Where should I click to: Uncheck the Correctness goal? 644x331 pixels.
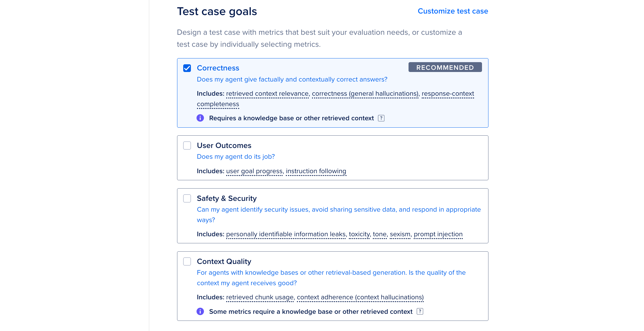(187, 68)
